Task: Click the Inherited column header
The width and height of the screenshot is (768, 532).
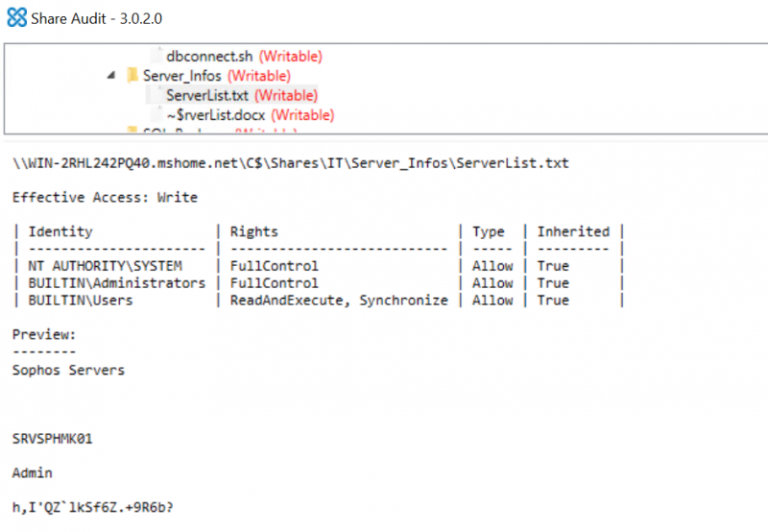Action: (573, 231)
